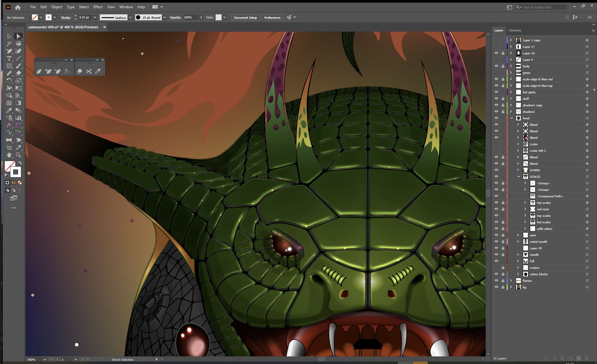Collapse the head layer

(x=511, y=118)
